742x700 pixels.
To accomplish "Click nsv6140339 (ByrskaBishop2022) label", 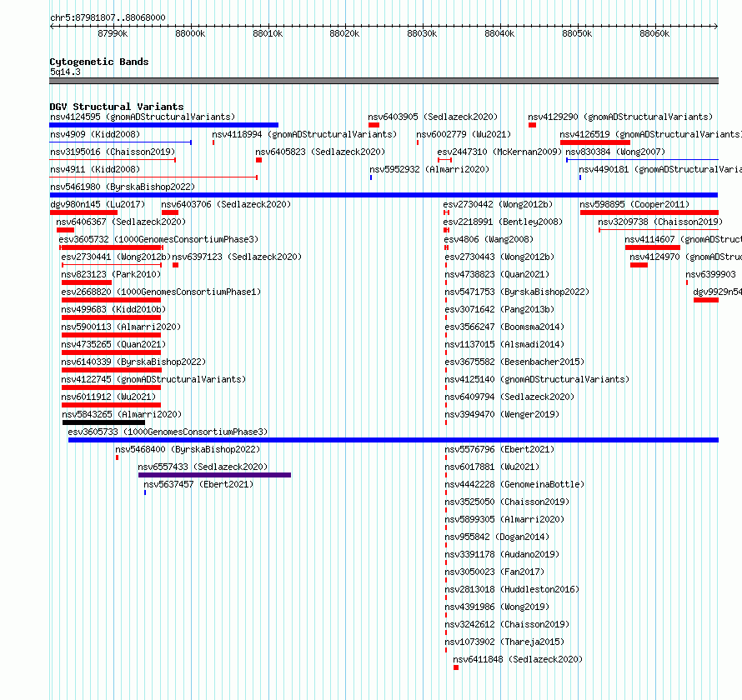I will (133, 362).
